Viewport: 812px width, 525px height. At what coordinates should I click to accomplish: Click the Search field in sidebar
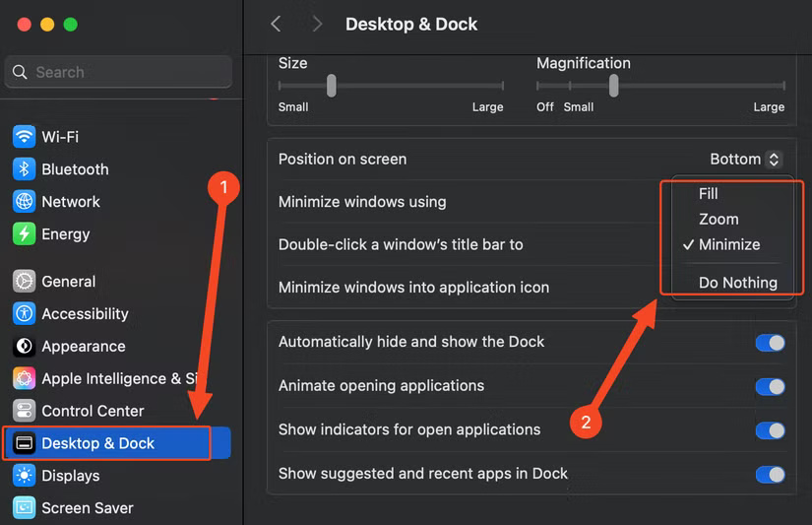pyautogui.click(x=118, y=72)
